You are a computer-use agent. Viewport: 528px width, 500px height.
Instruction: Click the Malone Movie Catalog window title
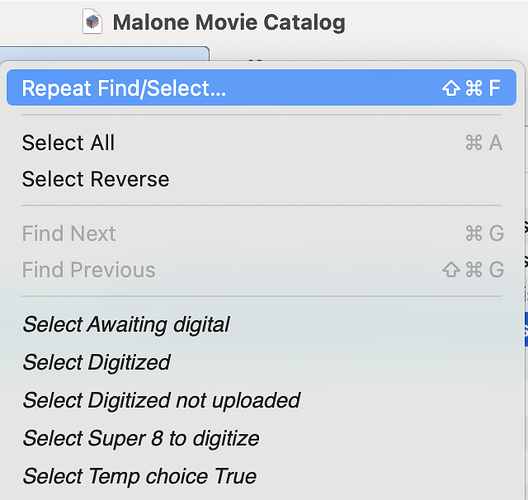[x=229, y=22]
